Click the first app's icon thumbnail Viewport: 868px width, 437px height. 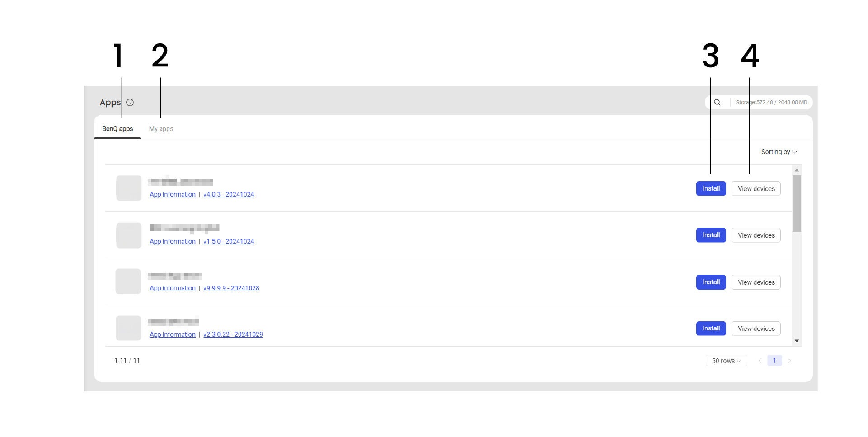click(129, 188)
